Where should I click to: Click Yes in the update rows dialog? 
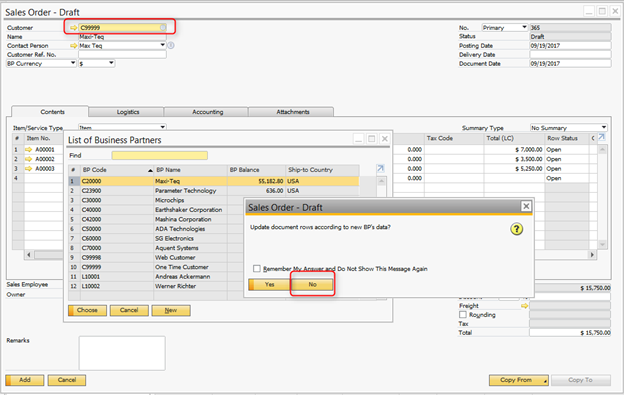(x=269, y=284)
